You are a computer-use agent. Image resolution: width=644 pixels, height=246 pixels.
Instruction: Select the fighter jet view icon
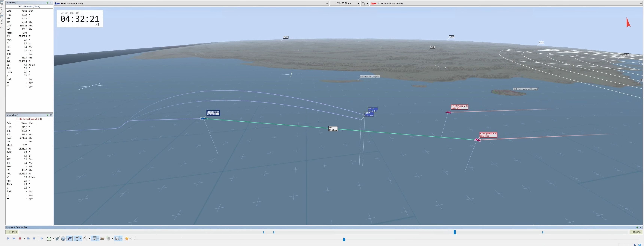57,239
